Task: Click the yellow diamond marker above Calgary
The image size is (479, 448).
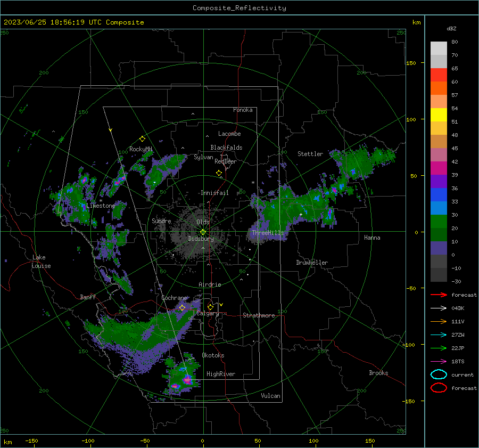Action: point(210,307)
